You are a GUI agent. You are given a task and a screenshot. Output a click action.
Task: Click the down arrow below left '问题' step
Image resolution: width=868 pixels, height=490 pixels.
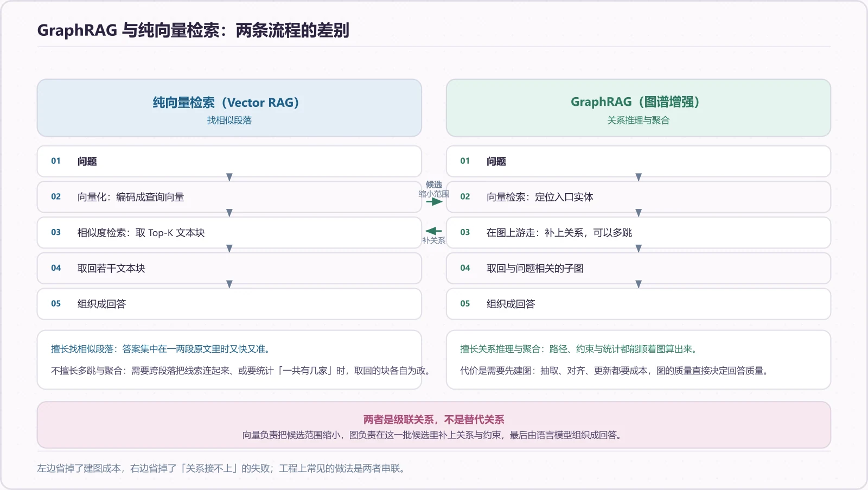click(x=229, y=177)
